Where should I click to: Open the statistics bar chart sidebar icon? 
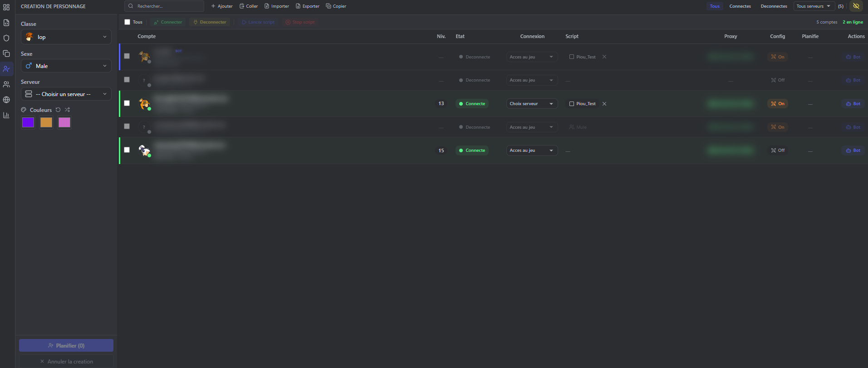pyautogui.click(x=6, y=115)
